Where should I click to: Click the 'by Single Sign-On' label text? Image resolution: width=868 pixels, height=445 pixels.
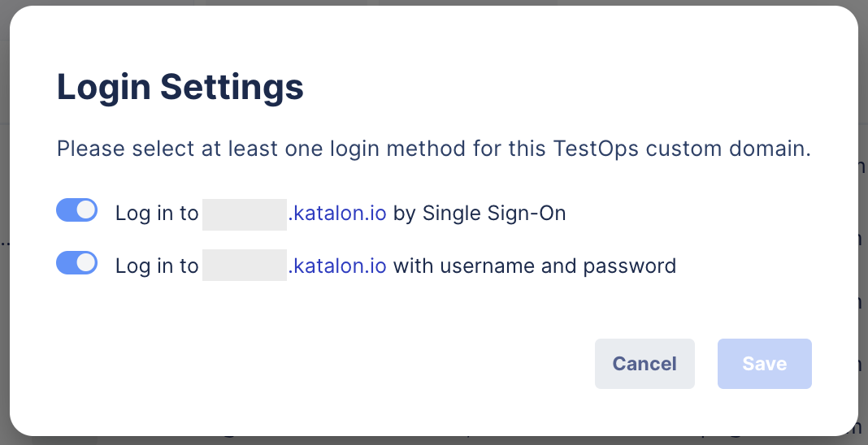pyautogui.click(x=480, y=214)
